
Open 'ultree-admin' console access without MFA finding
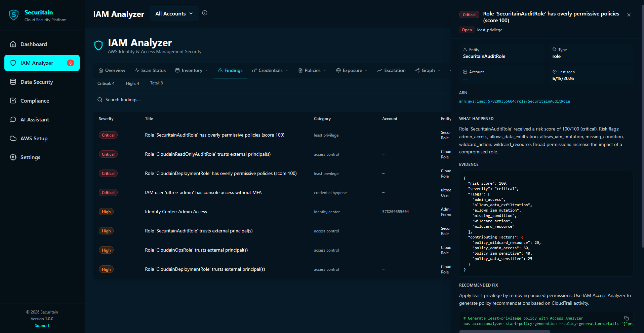click(272, 192)
